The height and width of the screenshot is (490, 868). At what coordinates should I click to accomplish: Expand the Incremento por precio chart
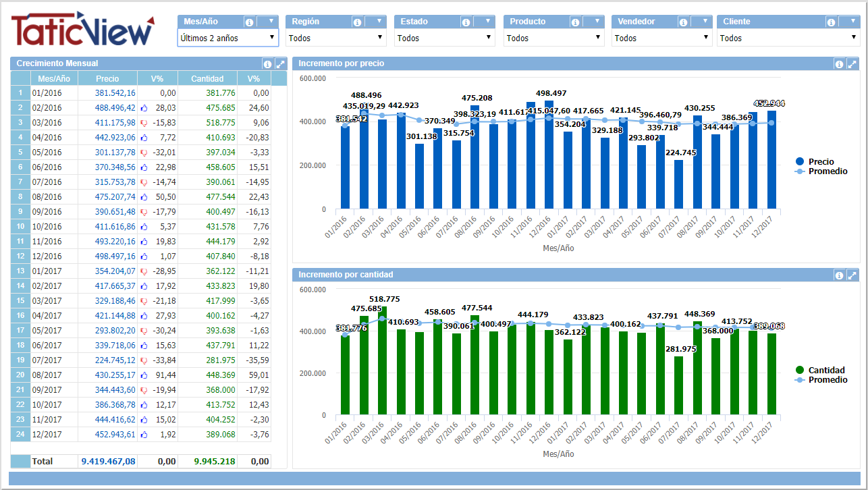click(x=852, y=64)
